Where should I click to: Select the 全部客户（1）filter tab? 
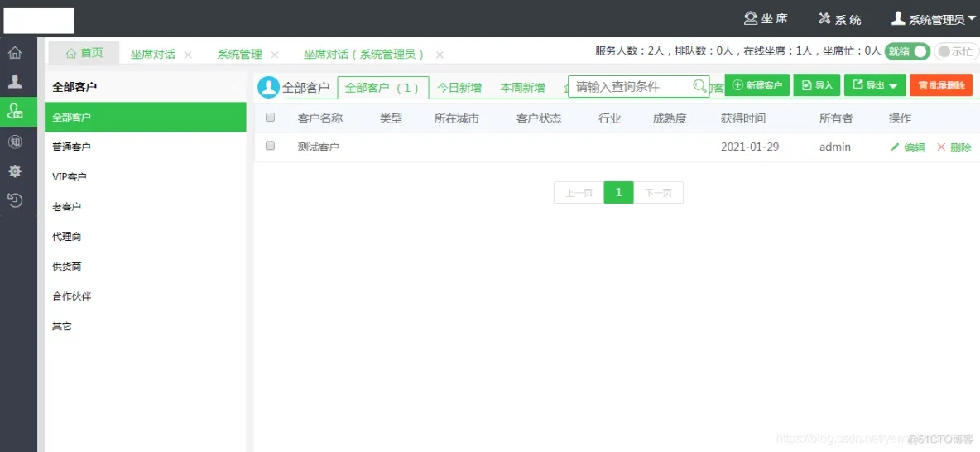pos(383,88)
